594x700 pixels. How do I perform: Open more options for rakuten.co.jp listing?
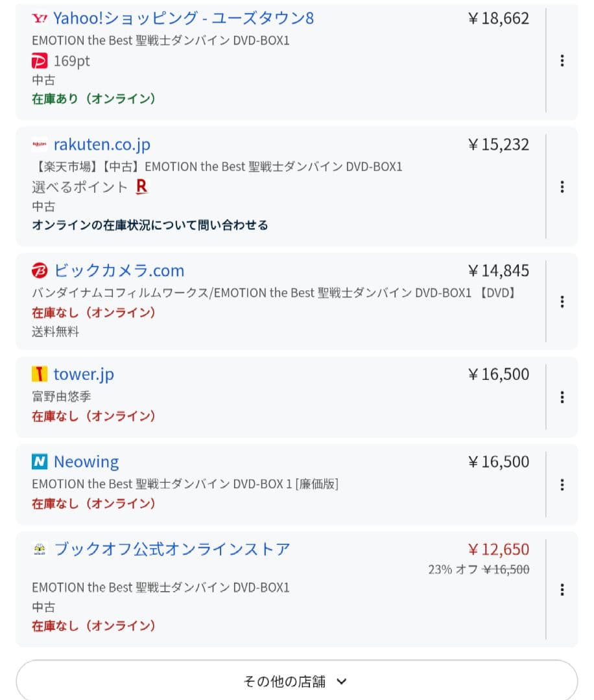pos(562,187)
